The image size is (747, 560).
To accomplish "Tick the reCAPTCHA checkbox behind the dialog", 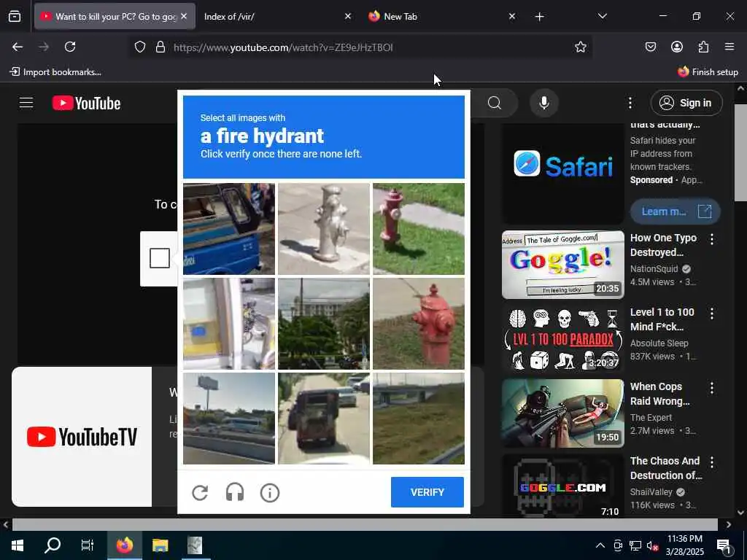I will click(x=160, y=258).
